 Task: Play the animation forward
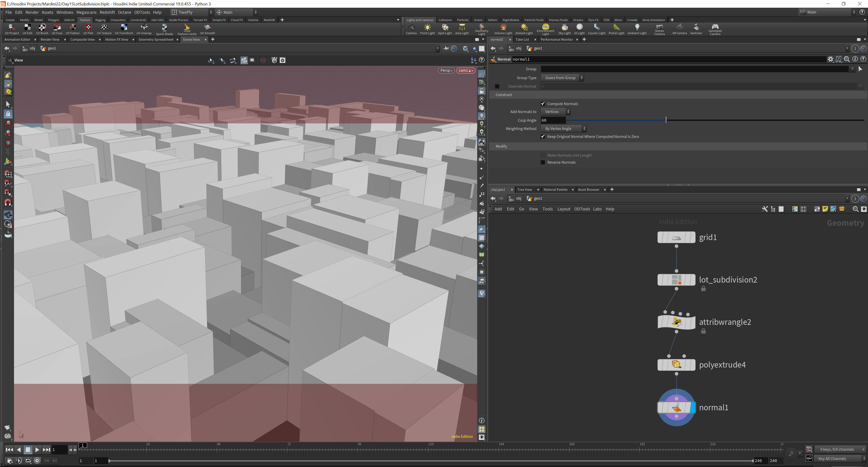pyautogui.click(x=37, y=449)
